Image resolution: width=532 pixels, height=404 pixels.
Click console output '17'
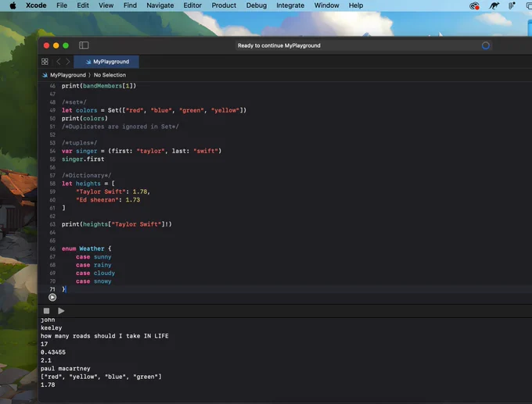pyautogui.click(x=44, y=344)
